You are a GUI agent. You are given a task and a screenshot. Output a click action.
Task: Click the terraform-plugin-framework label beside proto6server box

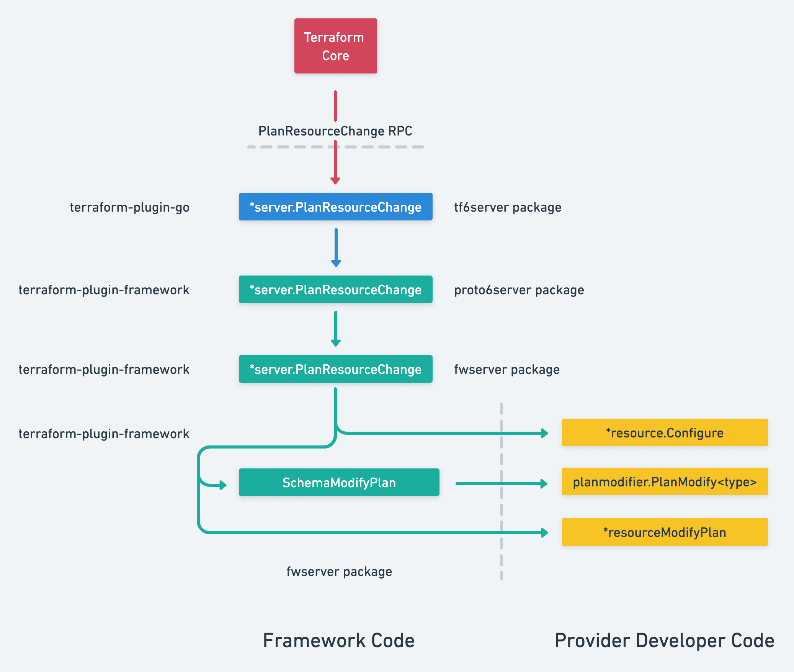click(x=104, y=290)
